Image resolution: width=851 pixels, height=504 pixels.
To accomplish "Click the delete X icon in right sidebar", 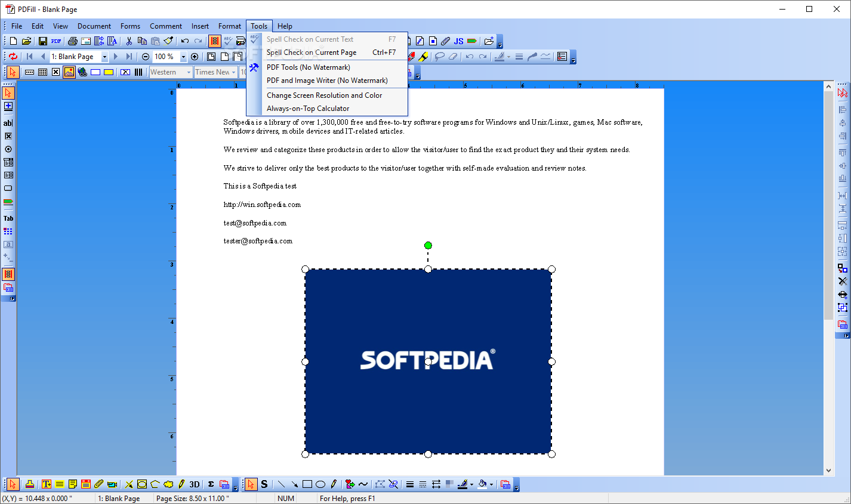I will (x=843, y=281).
